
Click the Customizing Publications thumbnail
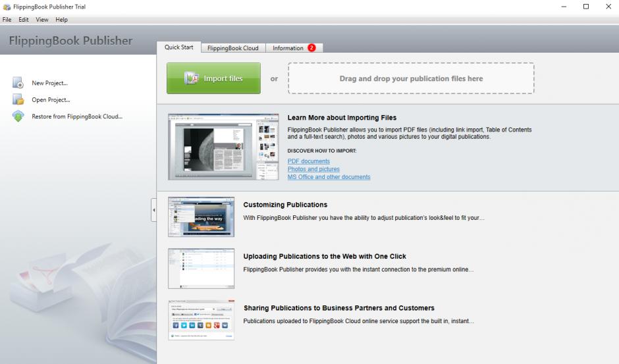(201, 217)
